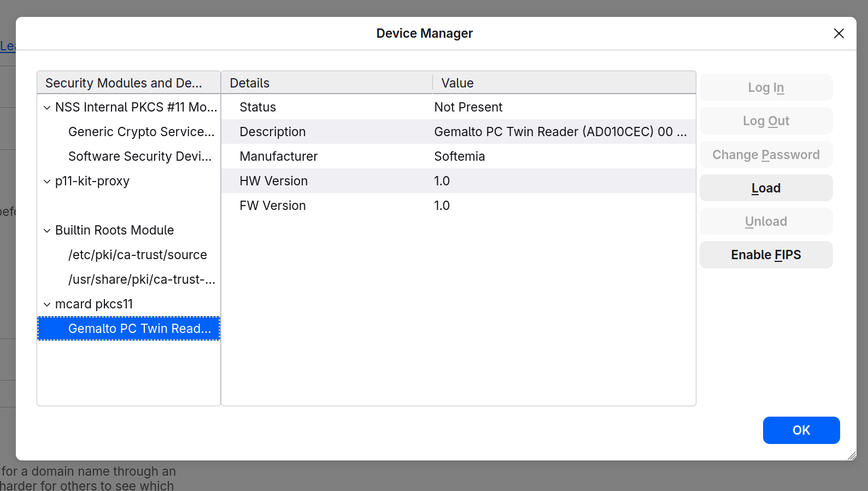The width and height of the screenshot is (868, 491).
Task: Collapse the Builtin Roots Module node
Action: (x=47, y=231)
